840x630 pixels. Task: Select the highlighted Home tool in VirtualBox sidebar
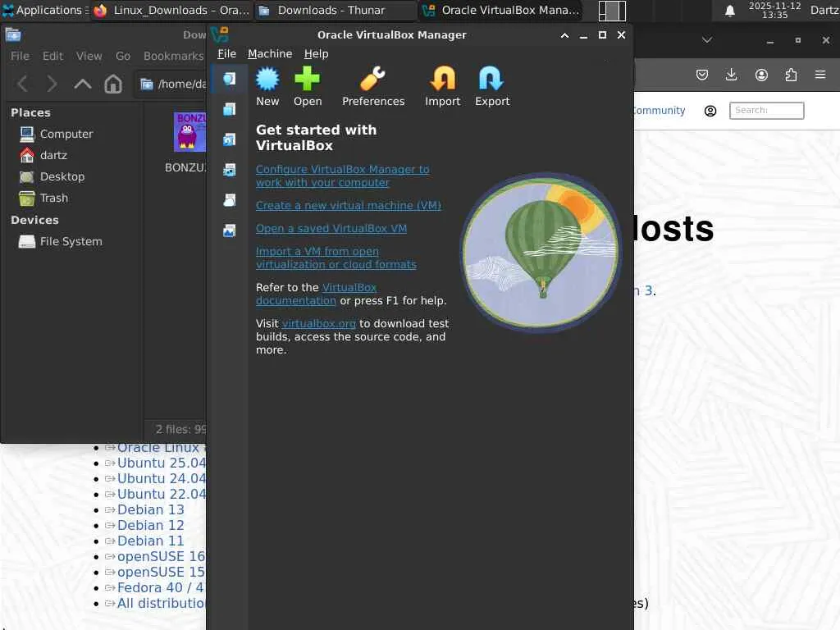tap(230, 79)
